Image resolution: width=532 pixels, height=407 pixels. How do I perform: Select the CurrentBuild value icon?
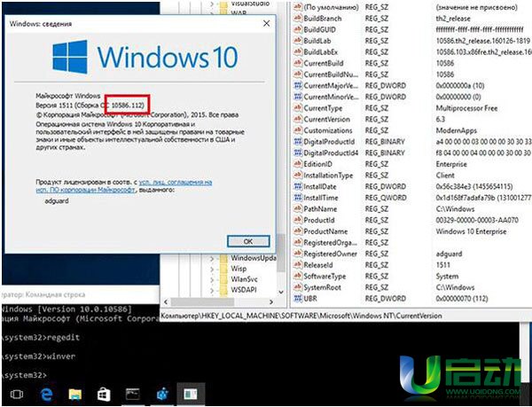[x=298, y=63]
